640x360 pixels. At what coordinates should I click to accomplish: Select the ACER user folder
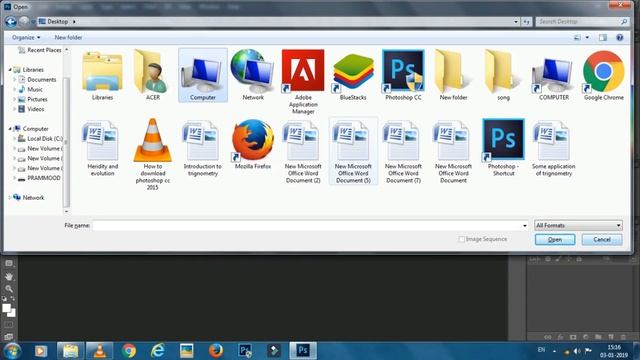[153, 75]
